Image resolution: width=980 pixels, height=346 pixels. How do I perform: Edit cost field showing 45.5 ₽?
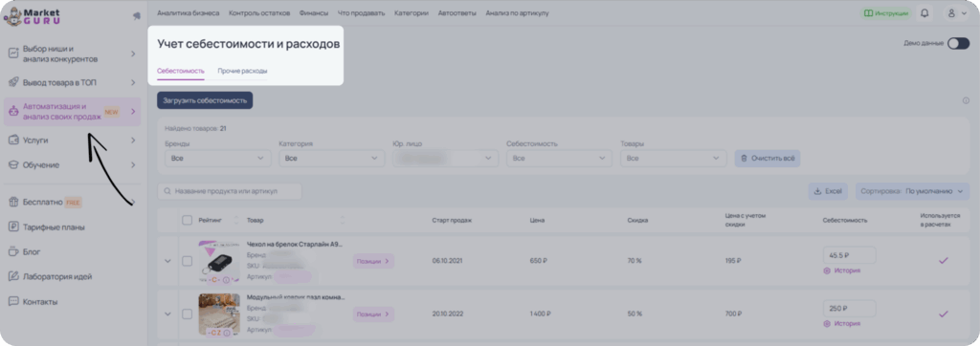tap(850, 255)
